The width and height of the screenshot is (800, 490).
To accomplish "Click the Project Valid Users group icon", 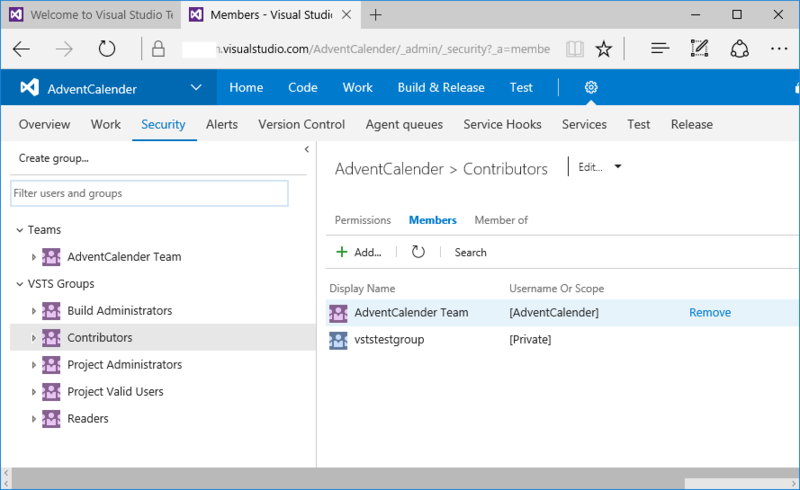I will 51,392.
